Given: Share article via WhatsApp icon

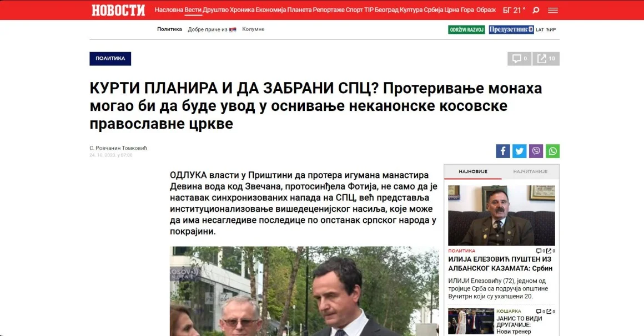Looking at the screenshot, I should tap(552, 151).
